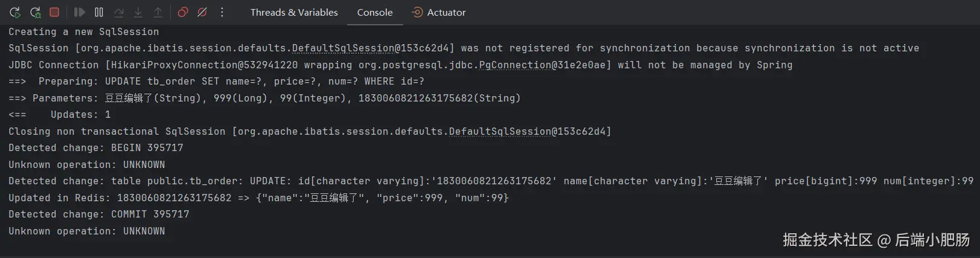This screenshot has height=258, width=980.
Task: Select the Console tab
Action: (x=375, y=12)
